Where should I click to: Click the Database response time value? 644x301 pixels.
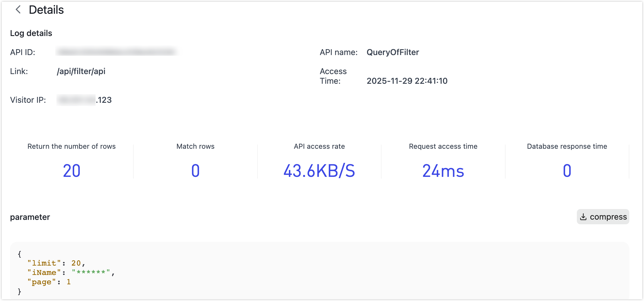(x=567, y=171)
